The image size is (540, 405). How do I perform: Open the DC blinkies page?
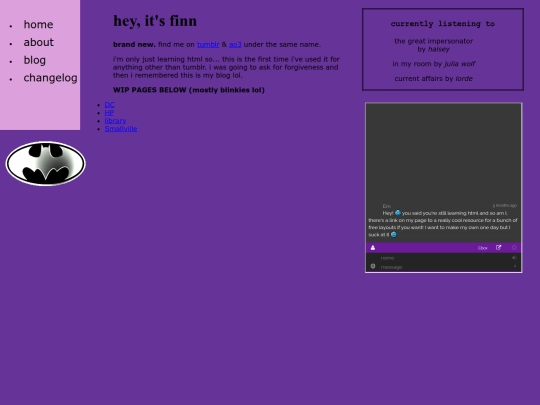(x=110, y=105)
